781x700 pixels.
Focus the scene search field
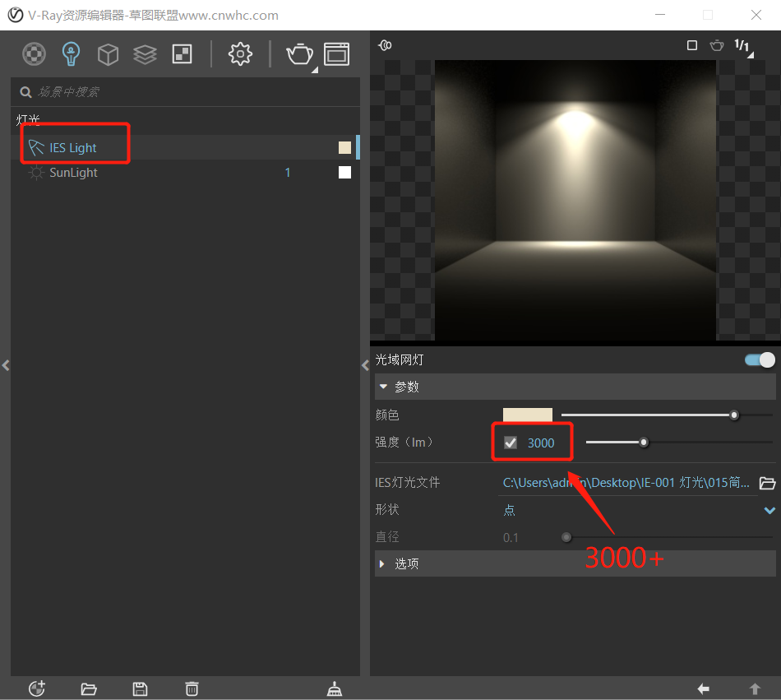[x=185, y=91]
